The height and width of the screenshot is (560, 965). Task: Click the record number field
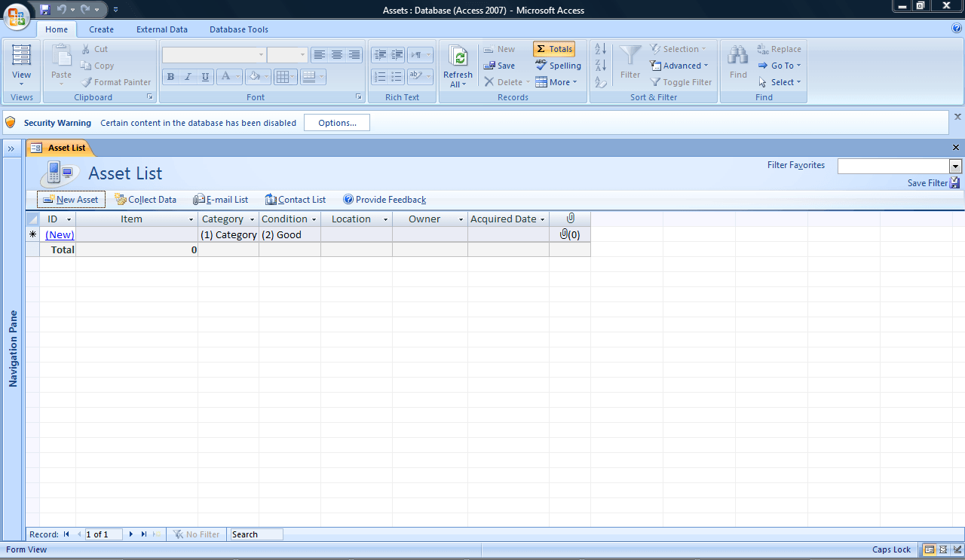pyautogui.click(x=104, y=534)
